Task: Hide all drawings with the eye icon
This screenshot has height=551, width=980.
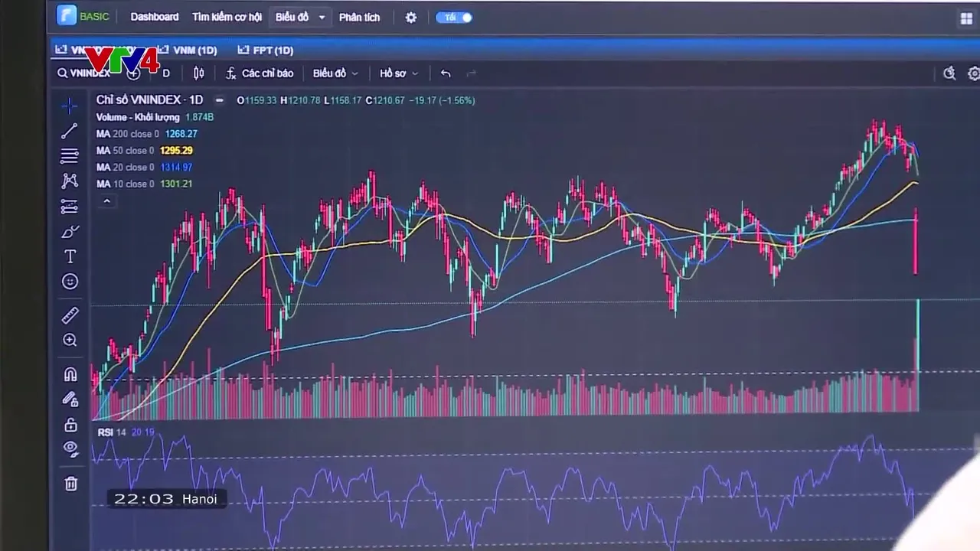Action: [70, 448]
